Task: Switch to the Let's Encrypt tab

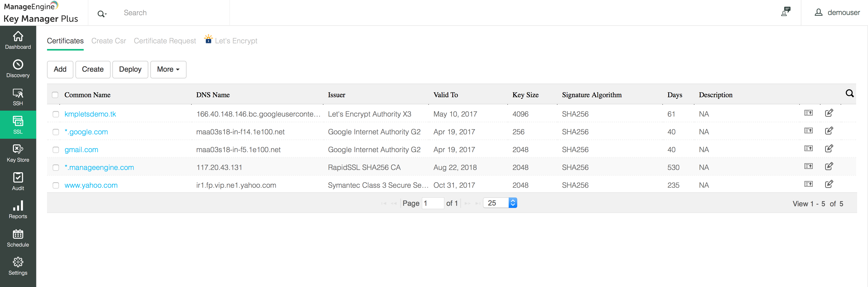Action: [236, 41]
